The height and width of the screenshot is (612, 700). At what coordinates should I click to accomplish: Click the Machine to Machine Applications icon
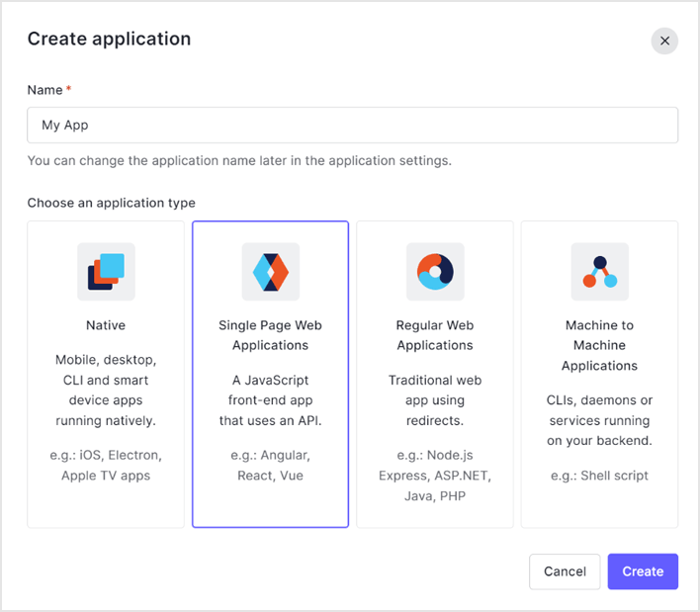[599, 271]
